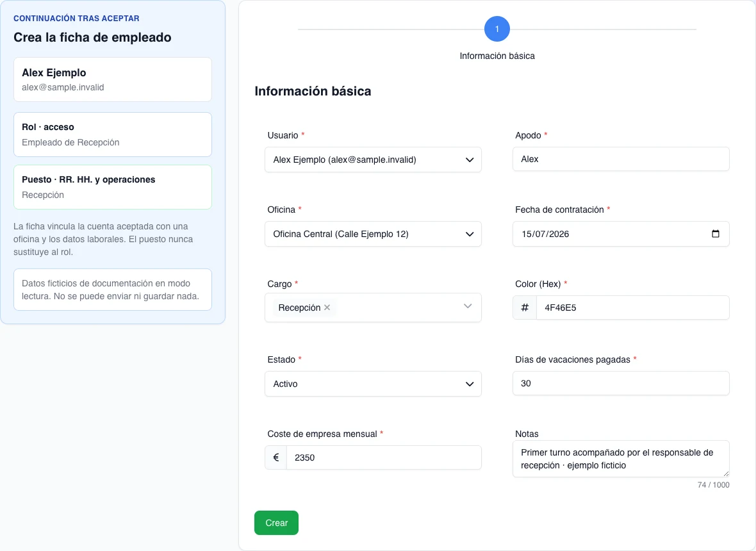Click the Coste de empresa mensual field
The image size is (756, 551).
click(384, 457)
